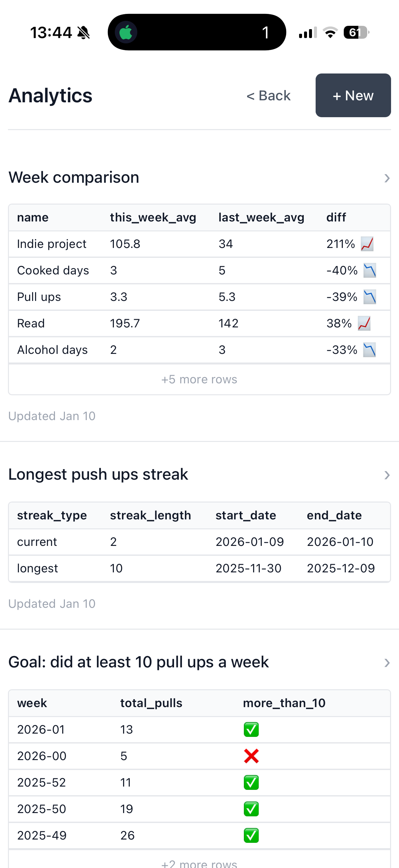Expand the pull ups goal section chevron
This screenshot has height=868, width=399.
[387, 662]
